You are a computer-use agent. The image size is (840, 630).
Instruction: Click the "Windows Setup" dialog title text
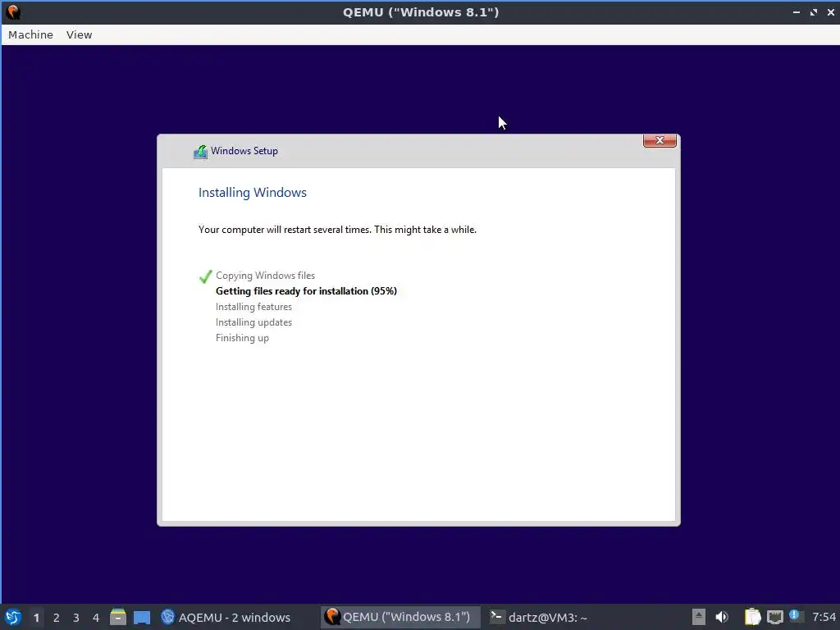tap(244, 151)
